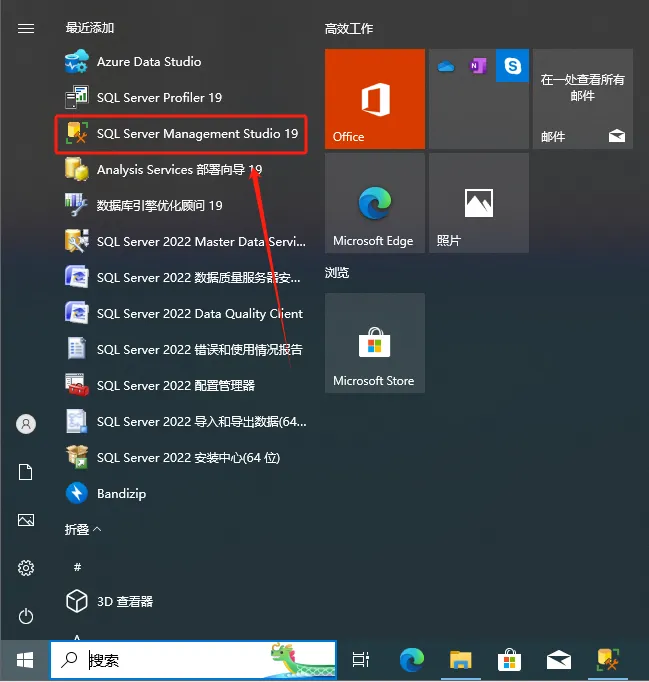Click the Windows Start button
The width and height of the screenshot is (649, 682).
[25, 660]
